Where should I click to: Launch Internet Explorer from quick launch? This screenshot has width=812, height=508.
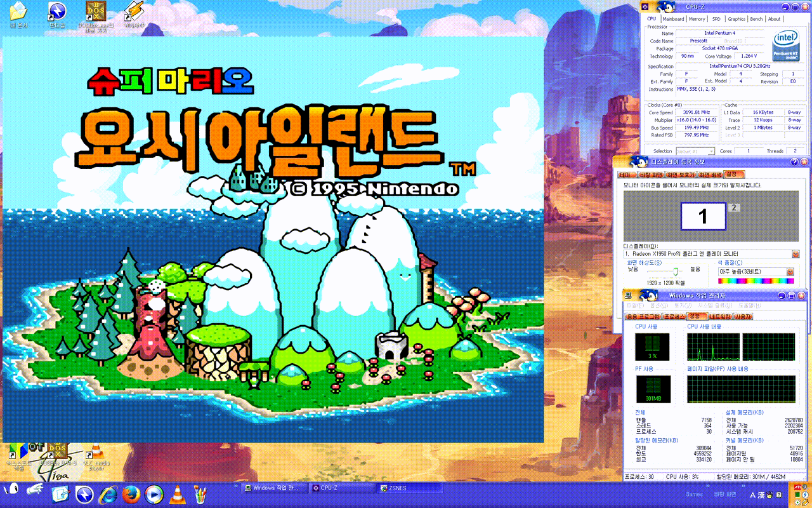click(108, 493)
